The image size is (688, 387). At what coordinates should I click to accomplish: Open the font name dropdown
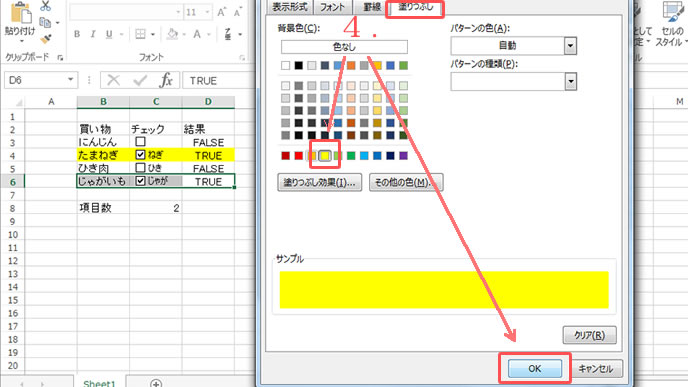[178, 12]
